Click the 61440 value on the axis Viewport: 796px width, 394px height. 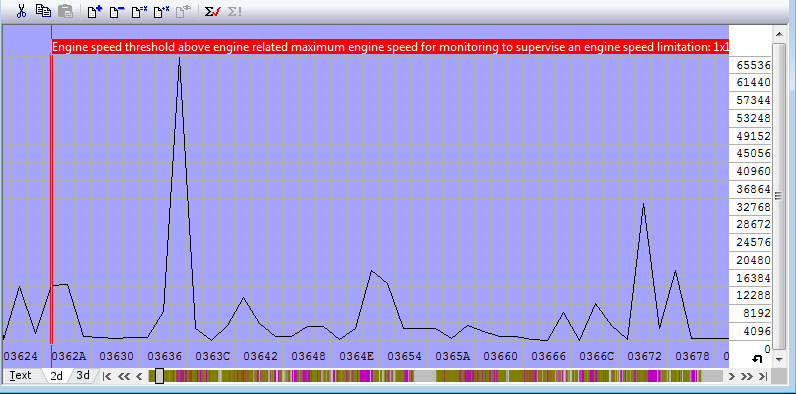(754, 82)
